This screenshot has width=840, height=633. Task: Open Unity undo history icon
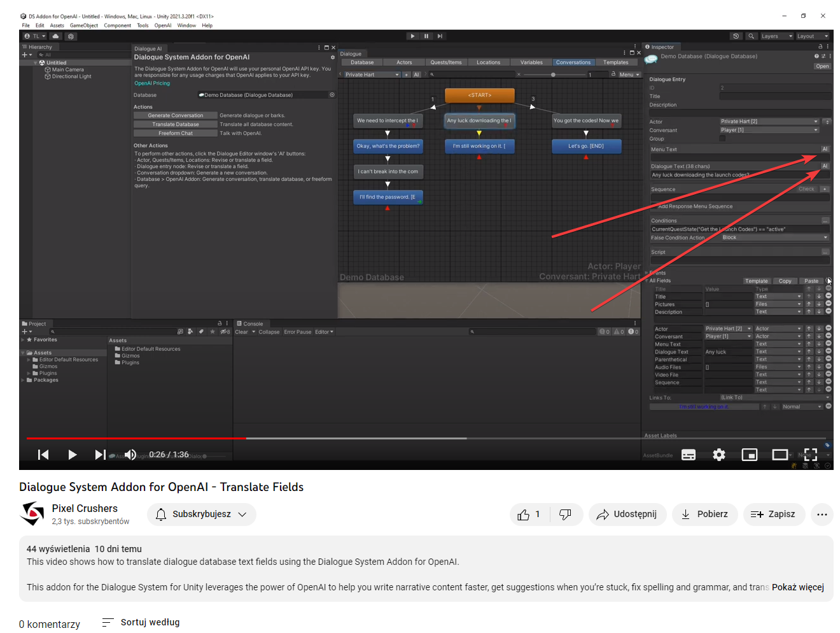736,36
